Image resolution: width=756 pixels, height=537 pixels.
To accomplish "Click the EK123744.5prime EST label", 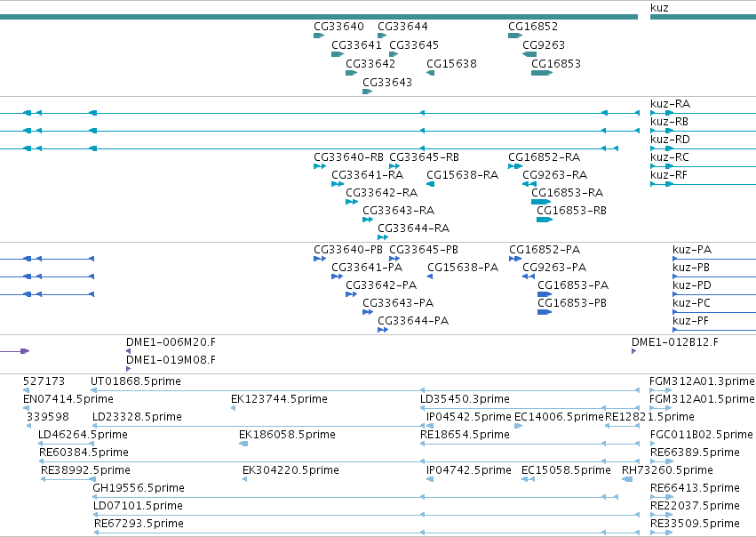I will (x=279, y=399).
